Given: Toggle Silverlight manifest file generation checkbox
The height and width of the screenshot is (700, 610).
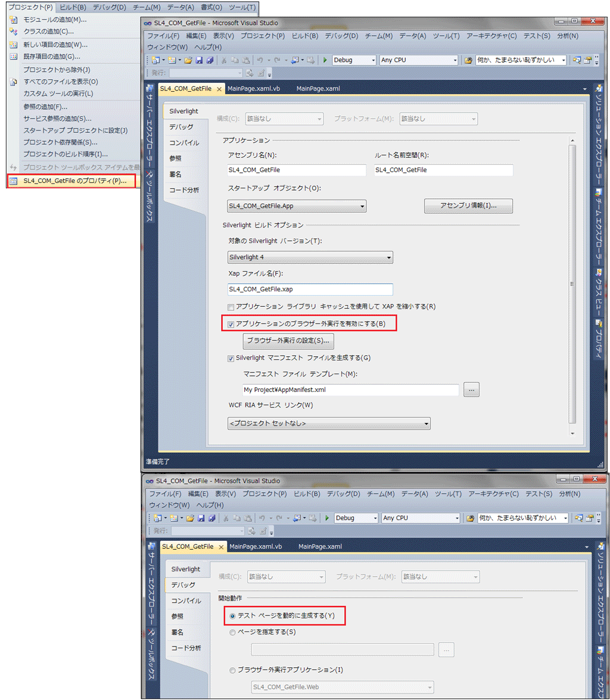Looking at the screenshot, I should pos(231,359).
